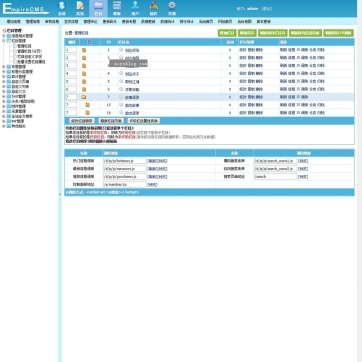The image size is (362, 362).
Task: Tick the checkbox in row ID 1
Action: [x=121, y=49]
